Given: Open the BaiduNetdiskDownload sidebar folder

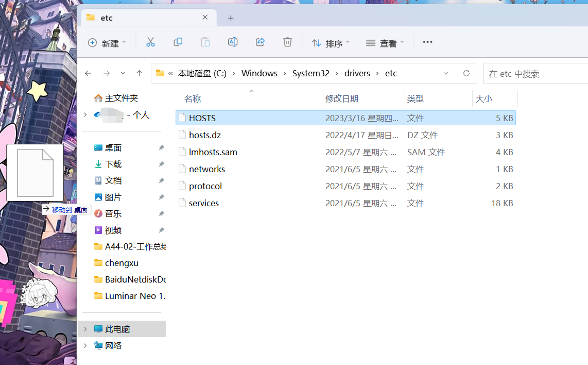Looking at the screenshot, I should coord(130,279).
